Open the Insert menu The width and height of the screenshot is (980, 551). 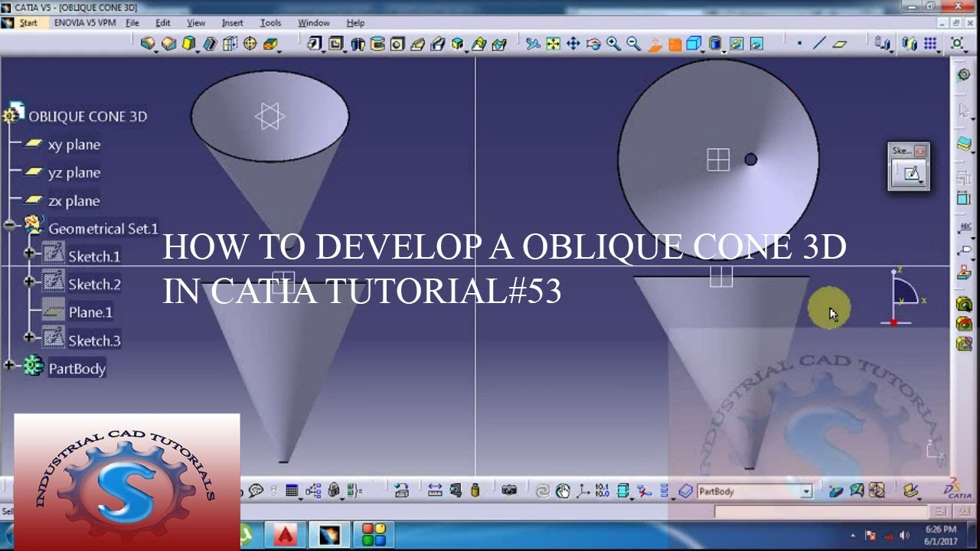coord(232,23)
